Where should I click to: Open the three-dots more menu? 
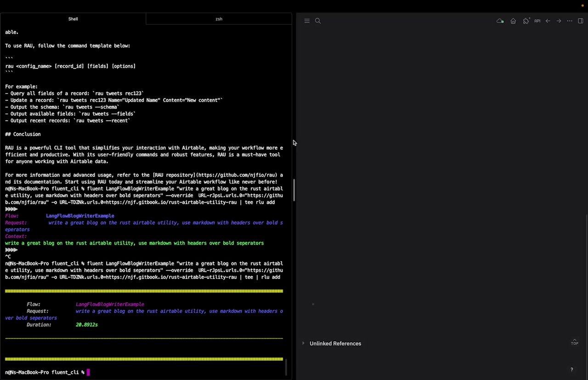[570, 21]
